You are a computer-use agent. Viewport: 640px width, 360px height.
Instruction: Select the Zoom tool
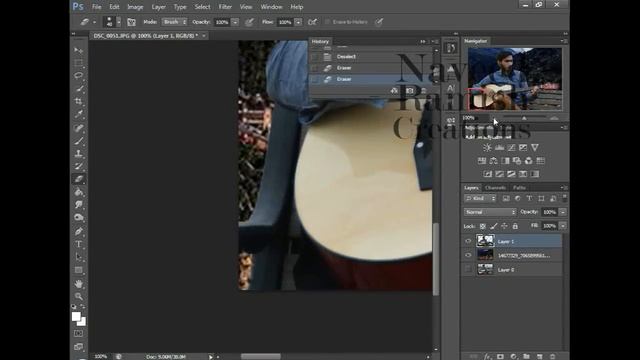[x=78, y=296]
